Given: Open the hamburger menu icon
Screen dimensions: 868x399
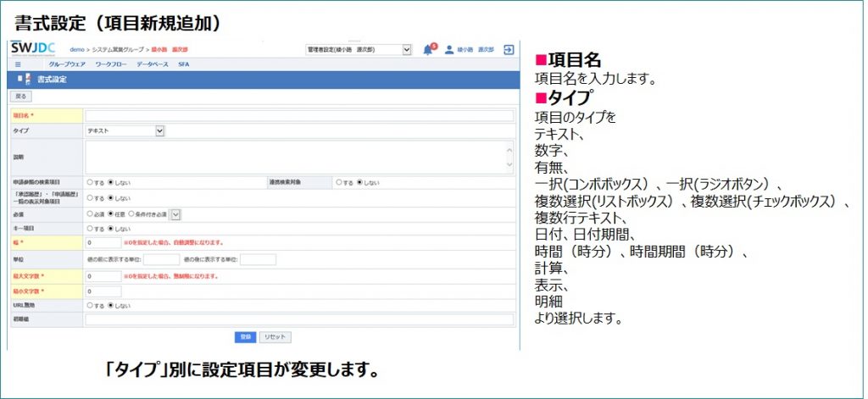Looking at the screenshot, I should point(18,64).
